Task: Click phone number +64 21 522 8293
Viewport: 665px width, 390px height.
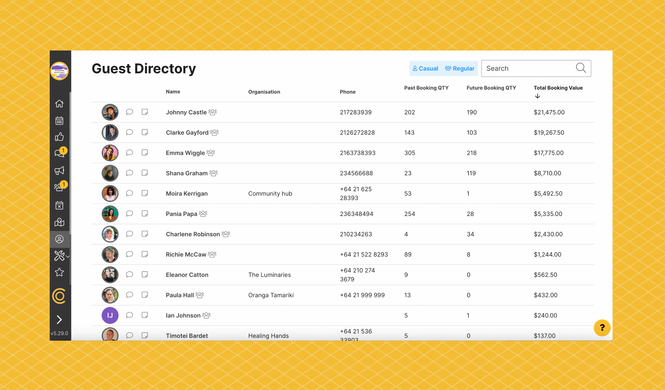Action: [x=364, y=255]
